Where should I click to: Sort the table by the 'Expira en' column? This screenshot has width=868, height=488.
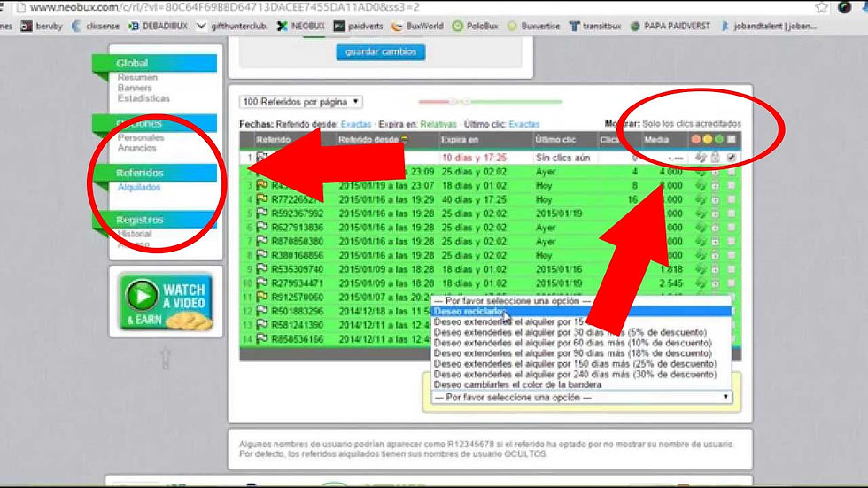point(460,139)
